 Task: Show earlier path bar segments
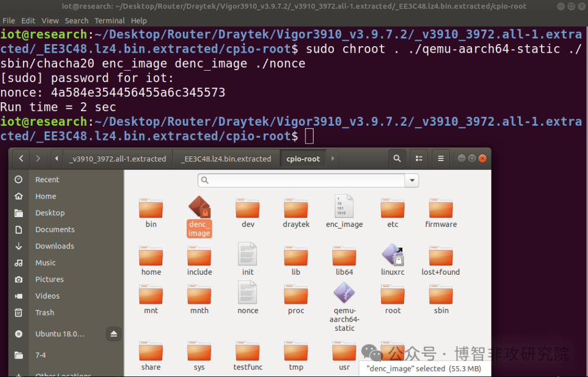pyautogui.click(x=57, y=158)
